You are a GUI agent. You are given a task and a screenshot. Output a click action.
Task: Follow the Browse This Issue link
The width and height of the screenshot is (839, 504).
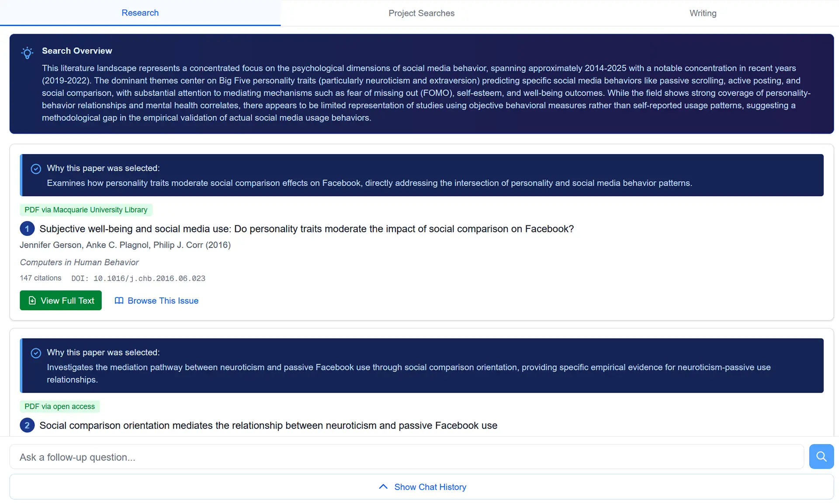pyautogui.click(x=156, y=300)
